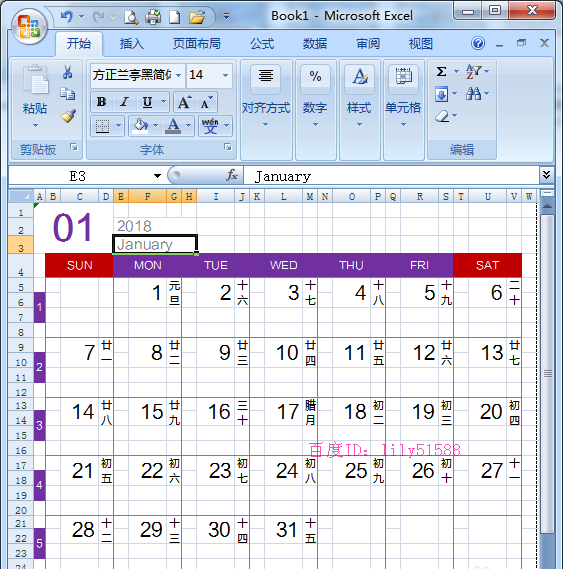Click the Redo icon

[99, 17]
